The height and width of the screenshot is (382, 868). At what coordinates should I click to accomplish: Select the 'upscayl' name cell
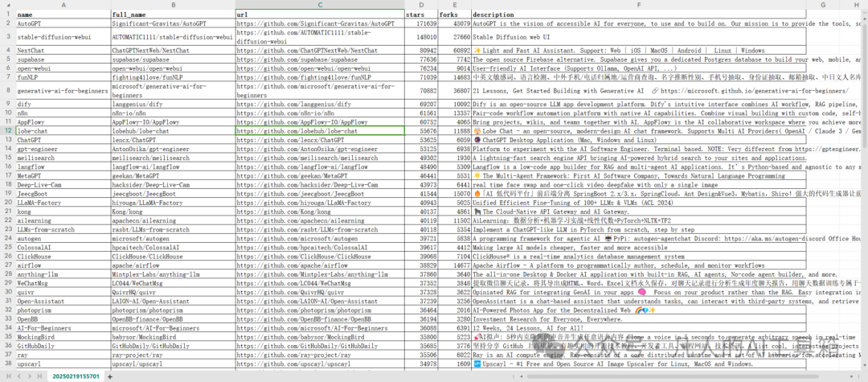(63, 364)
